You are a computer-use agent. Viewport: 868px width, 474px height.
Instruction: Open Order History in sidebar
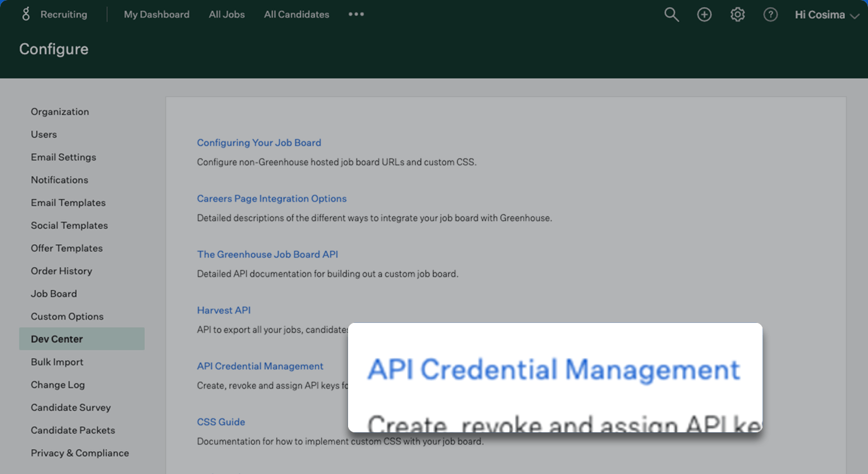pos(61,271)
